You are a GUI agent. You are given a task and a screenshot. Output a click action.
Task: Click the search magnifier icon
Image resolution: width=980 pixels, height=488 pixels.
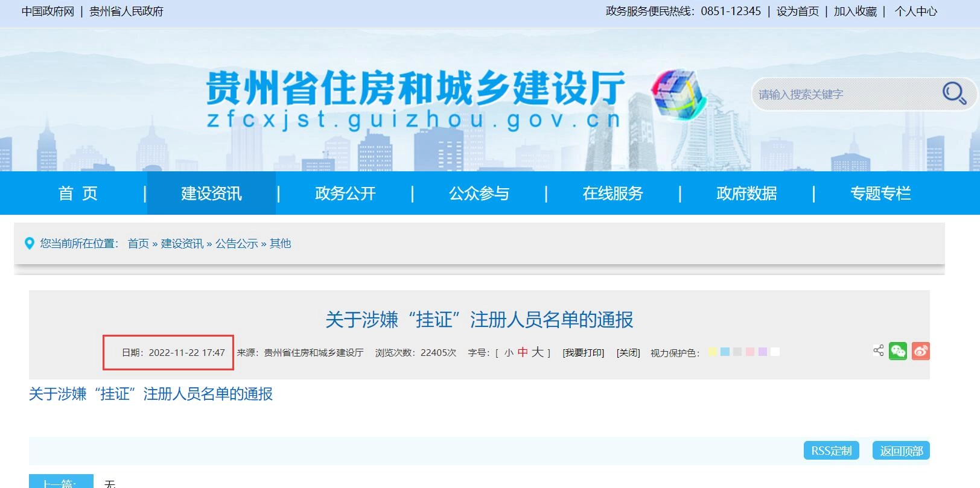[954, 93]
